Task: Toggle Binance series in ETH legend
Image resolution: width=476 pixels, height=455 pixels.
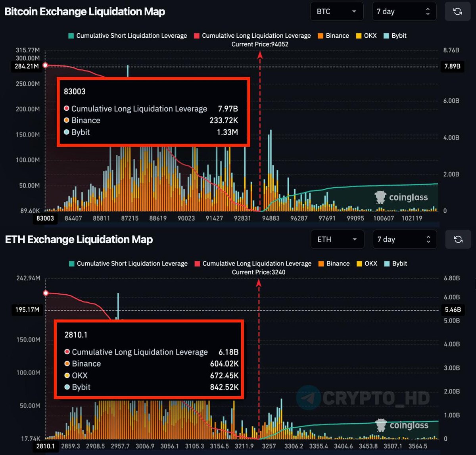Action: click(x=334, y=263)
